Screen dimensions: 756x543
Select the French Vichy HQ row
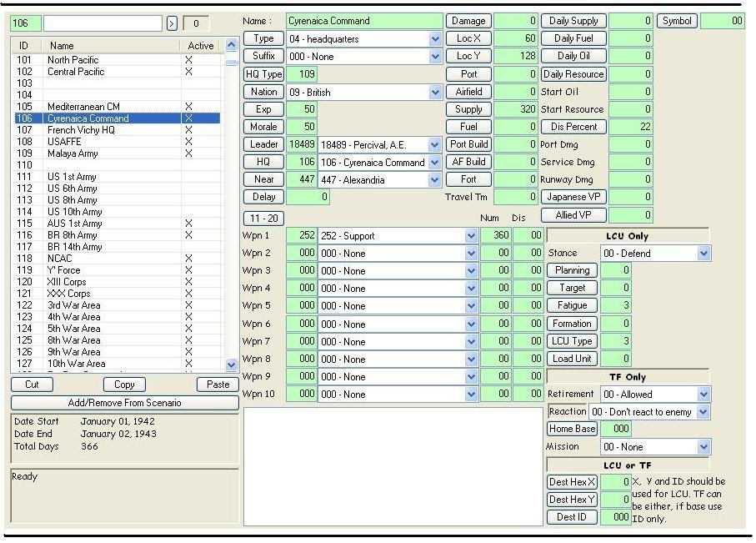coord(118,130)
